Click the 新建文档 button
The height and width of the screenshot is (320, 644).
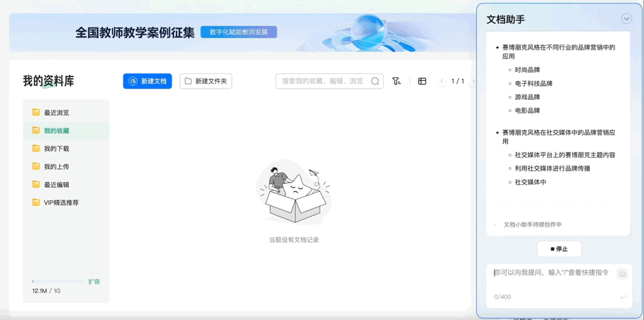click(x=147, y=81)
